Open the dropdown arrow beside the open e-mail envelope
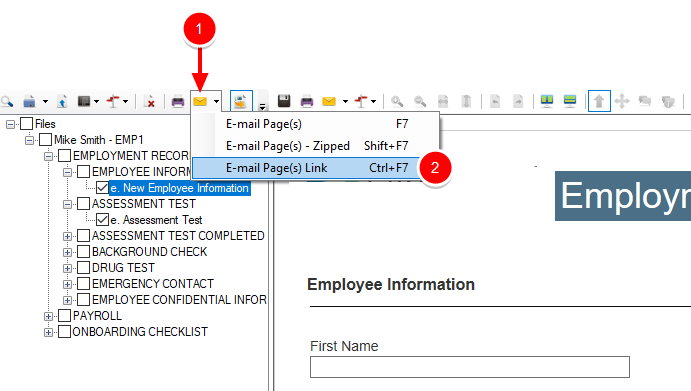The width and height of the screenshot is (691, 391). tap(216, 102)
